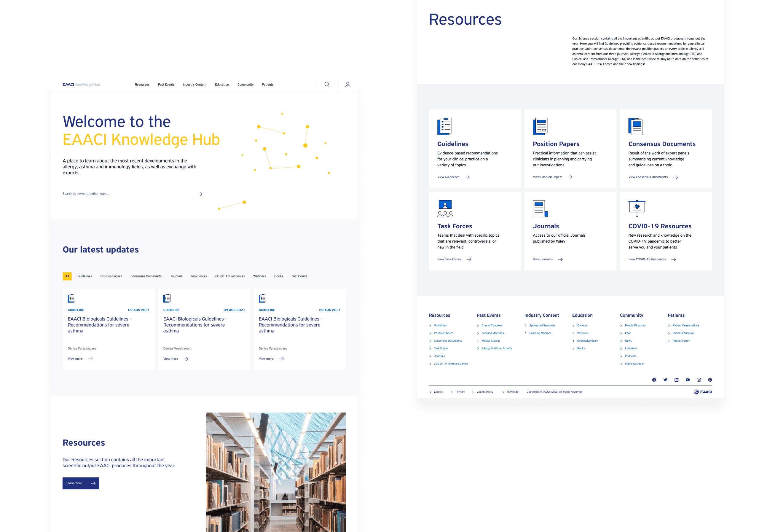Select the Webinars filter tab
759x532 pixels.
tap(259, 276)
